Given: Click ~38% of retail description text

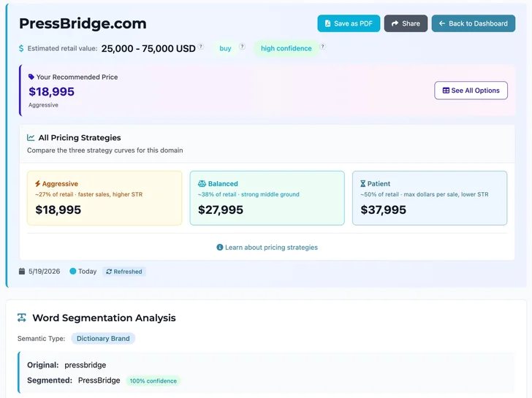Looking at the screenshot, I should pos(248,194).
